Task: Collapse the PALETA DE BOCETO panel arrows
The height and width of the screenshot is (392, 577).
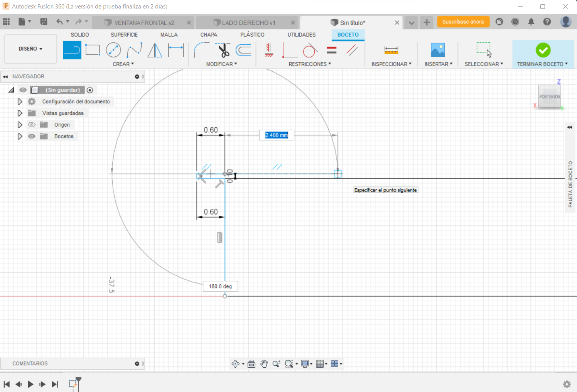Action: point(570,127)
